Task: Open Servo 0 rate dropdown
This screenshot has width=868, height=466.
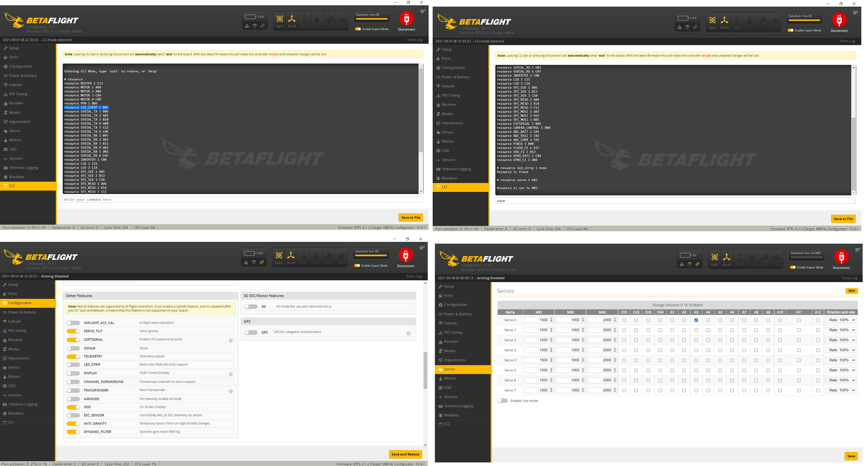Action: click(841, 320)
